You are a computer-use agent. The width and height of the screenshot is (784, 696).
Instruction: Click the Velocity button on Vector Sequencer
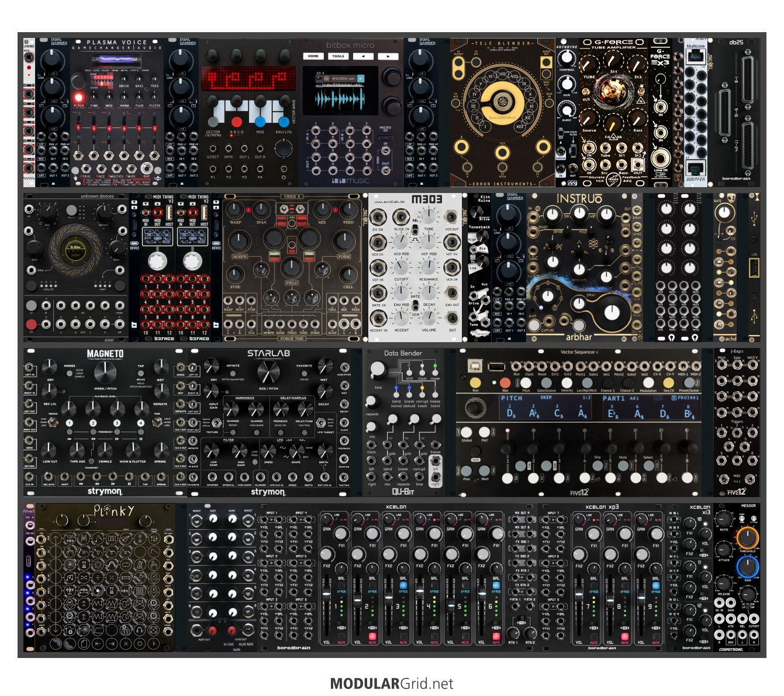[567, 383]
